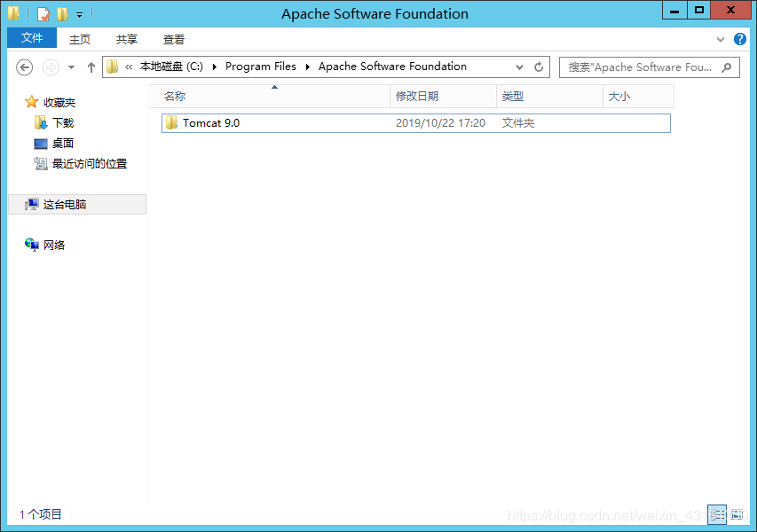Click the New Folder icon in title bar
The height and width of the screenshot is (532, 757).
coord(62,14)
